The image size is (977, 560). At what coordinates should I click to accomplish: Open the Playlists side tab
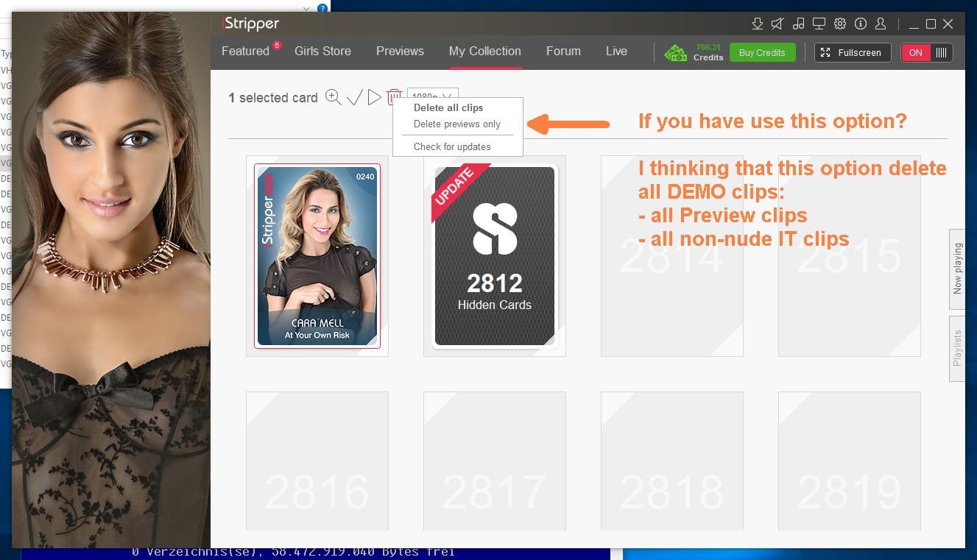[x=957, y=348]
